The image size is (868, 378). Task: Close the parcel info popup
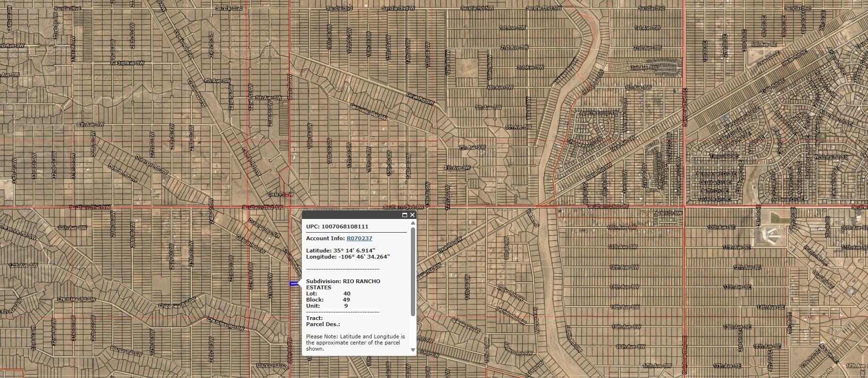412,215
